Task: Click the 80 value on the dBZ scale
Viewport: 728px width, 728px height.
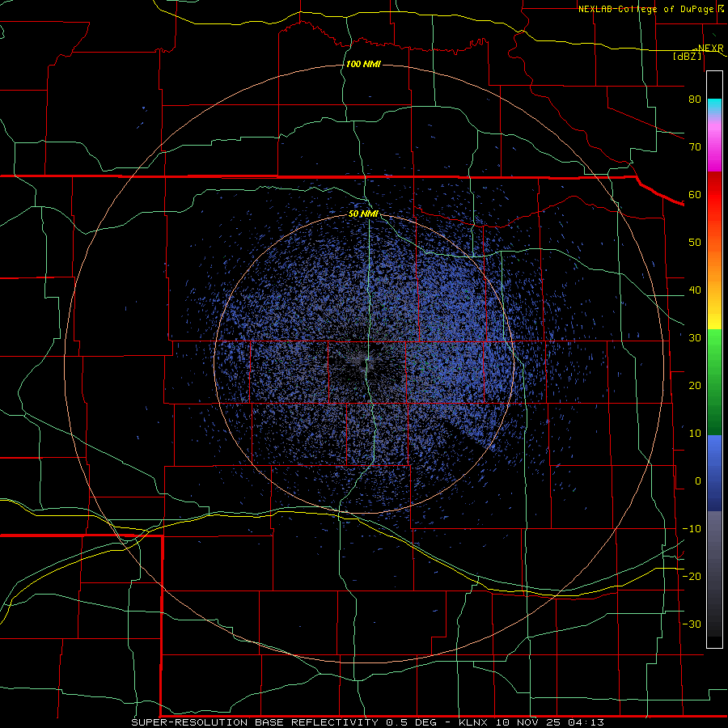Action: click(x=695, y=99)
